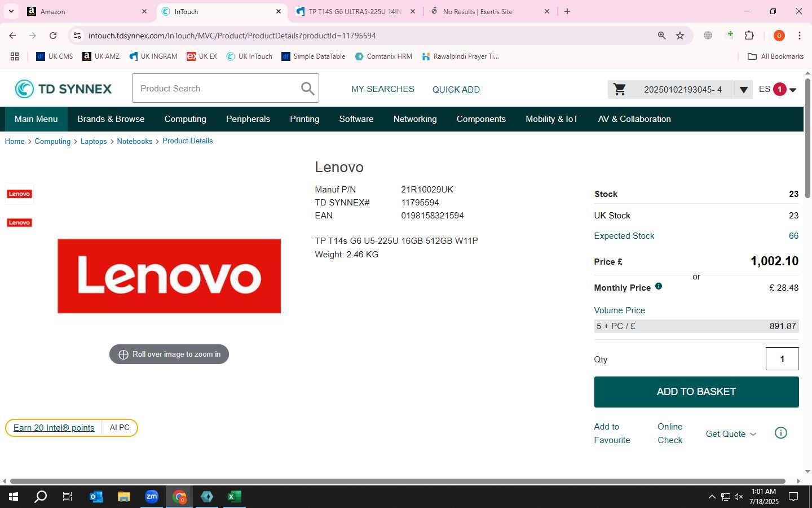Screen dimensions: 812x508
Task: Open the Printing menu
Action: 304,119
